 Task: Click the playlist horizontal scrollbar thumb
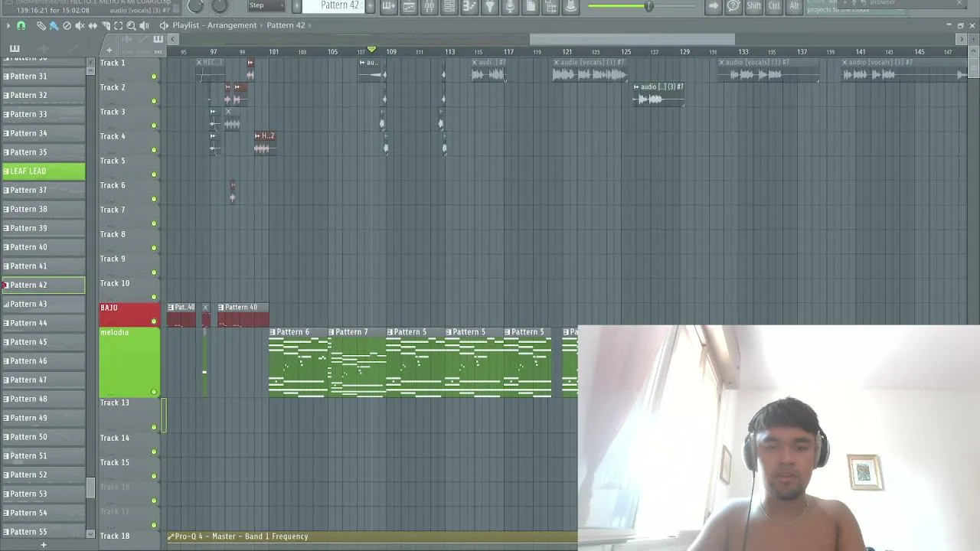(x=632, y=39)
